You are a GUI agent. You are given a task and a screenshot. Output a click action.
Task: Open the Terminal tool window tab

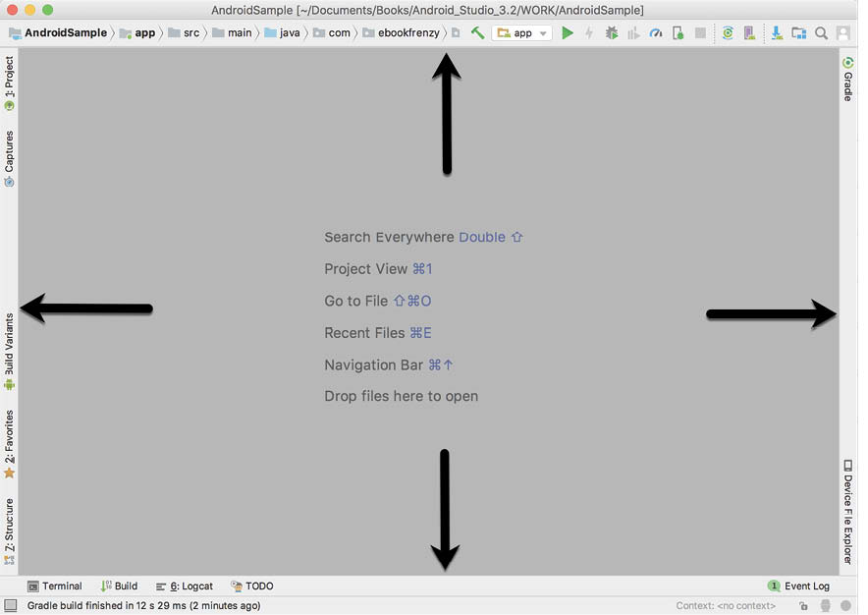pos(55,586)
